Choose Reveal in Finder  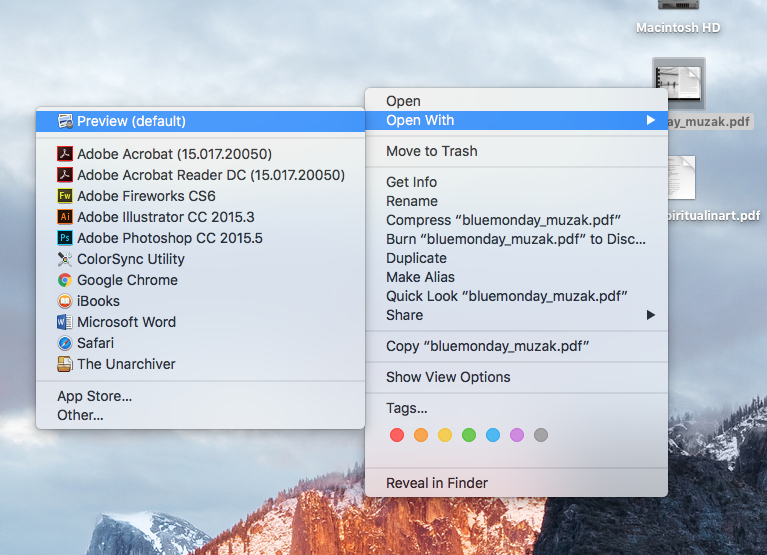(x=517, y=483)
